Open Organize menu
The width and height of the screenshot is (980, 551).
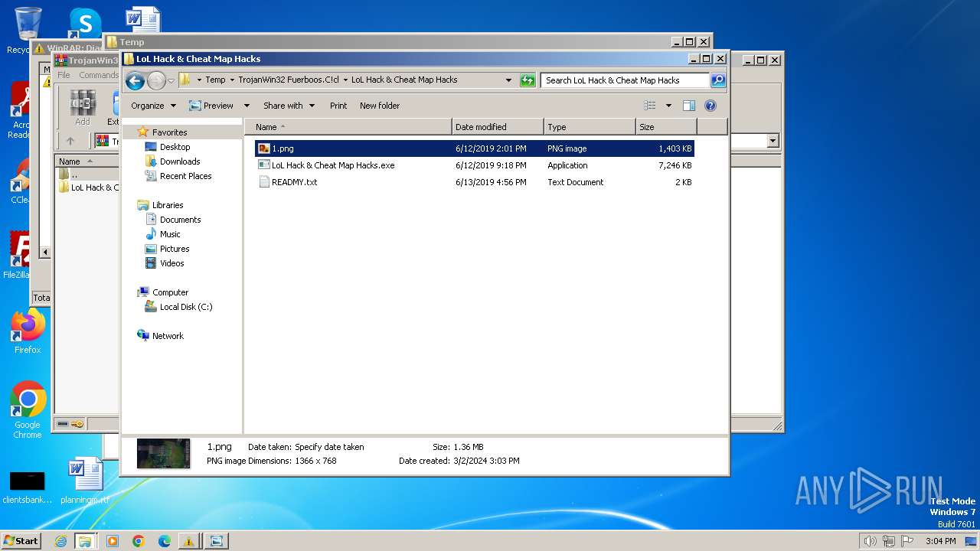(x=153, y=106)
